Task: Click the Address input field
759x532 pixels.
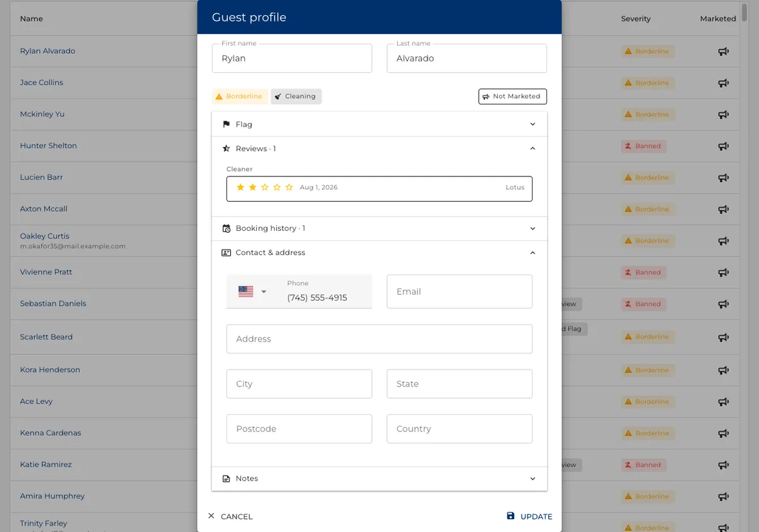Action: pyautogui.click(x=379, y=339)
